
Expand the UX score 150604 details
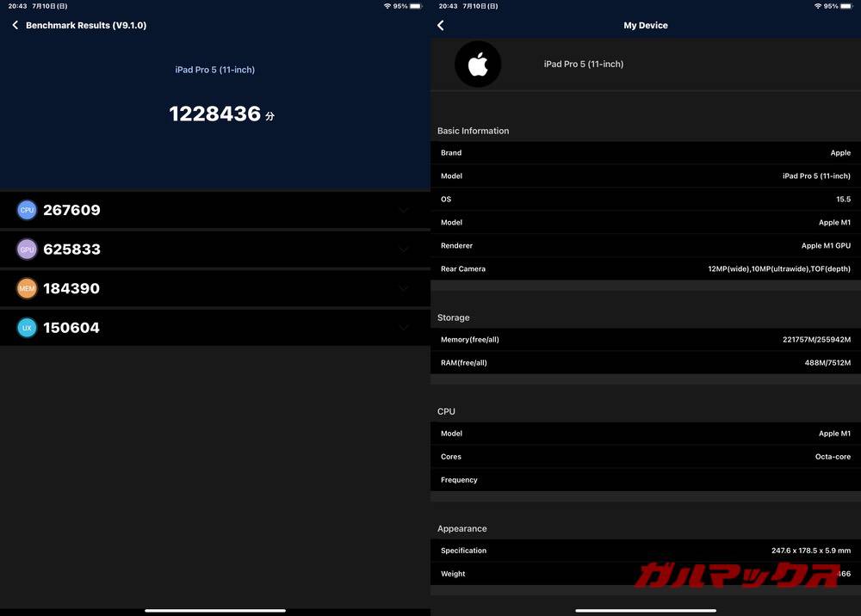click(403, 327)
